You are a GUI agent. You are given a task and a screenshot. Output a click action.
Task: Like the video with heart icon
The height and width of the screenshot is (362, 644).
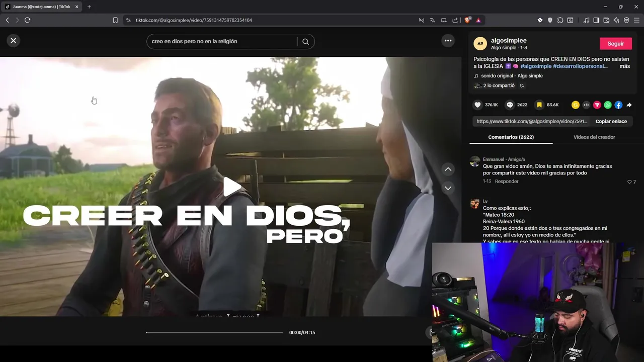click(x=477, y=105)
